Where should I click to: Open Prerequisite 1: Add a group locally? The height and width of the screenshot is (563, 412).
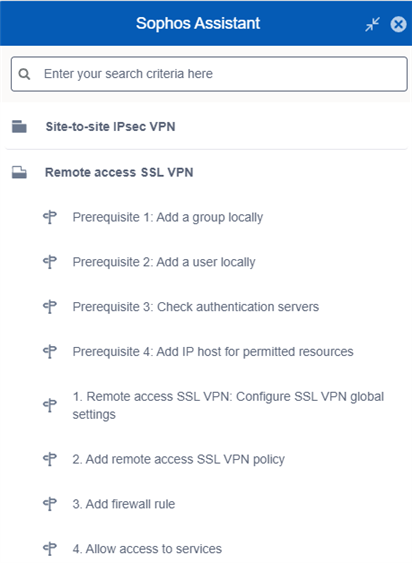click(168, 218)
